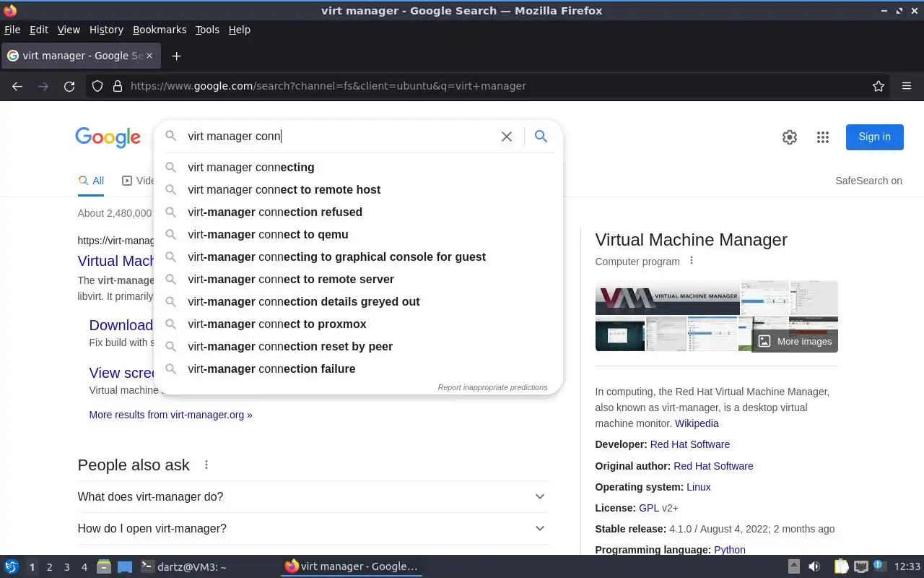Viewport: 924px width, 578px height.
Task: Close the virt manager Google Search tab
Action: point(150,56)
